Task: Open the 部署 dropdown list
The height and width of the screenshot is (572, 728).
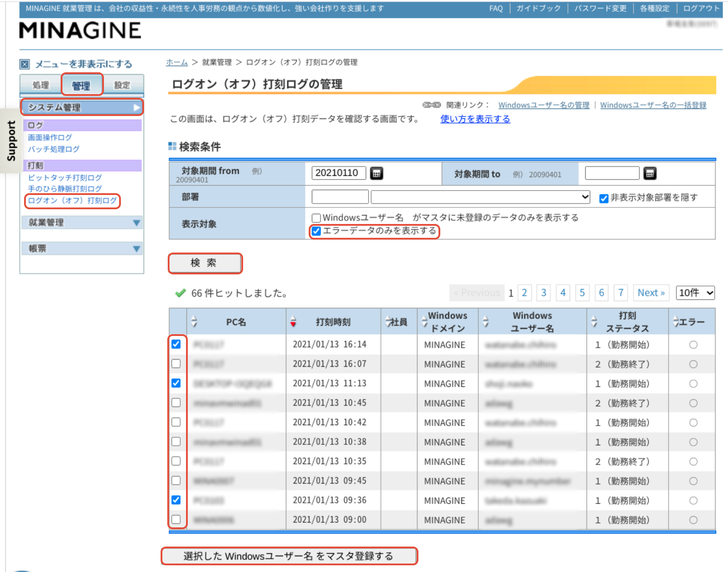Action: 481,197
